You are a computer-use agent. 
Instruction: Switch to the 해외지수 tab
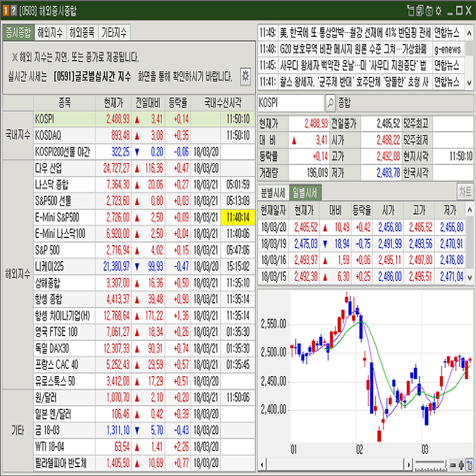click(50, 32)
